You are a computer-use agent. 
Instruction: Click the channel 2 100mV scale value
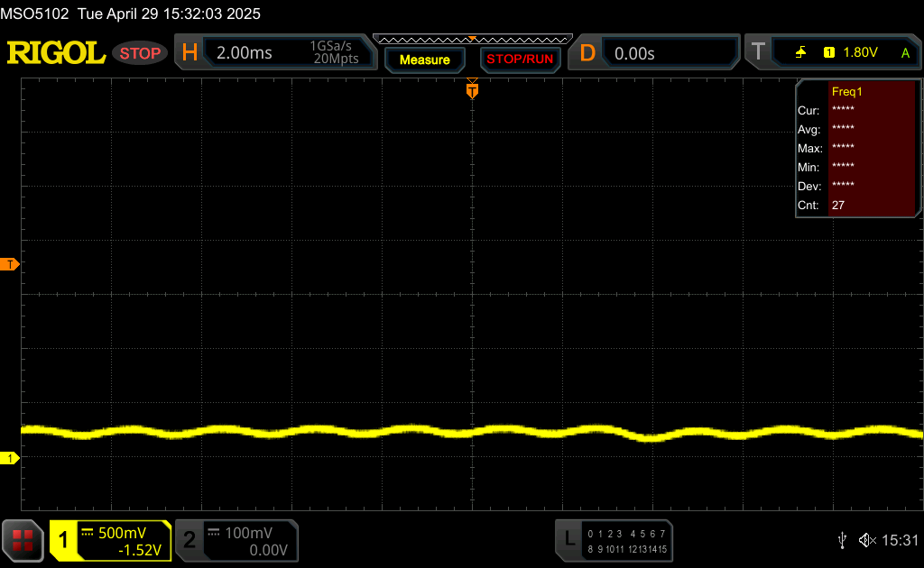[x=249, y=533]
